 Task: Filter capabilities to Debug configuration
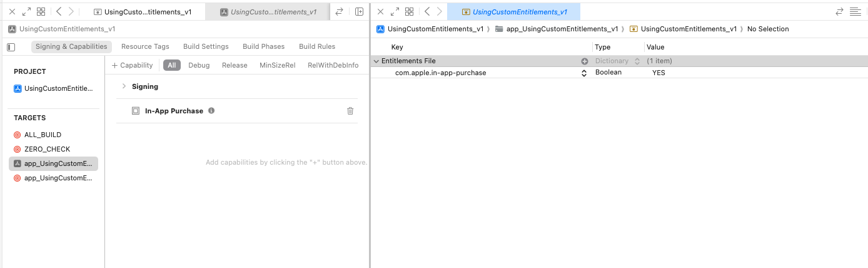pyautogui.click(x=199, y=65)
